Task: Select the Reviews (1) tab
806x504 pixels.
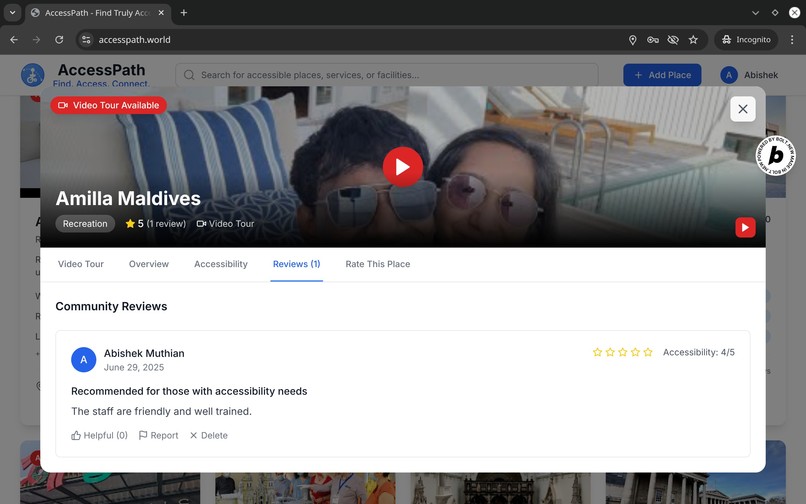Action: 297,264
